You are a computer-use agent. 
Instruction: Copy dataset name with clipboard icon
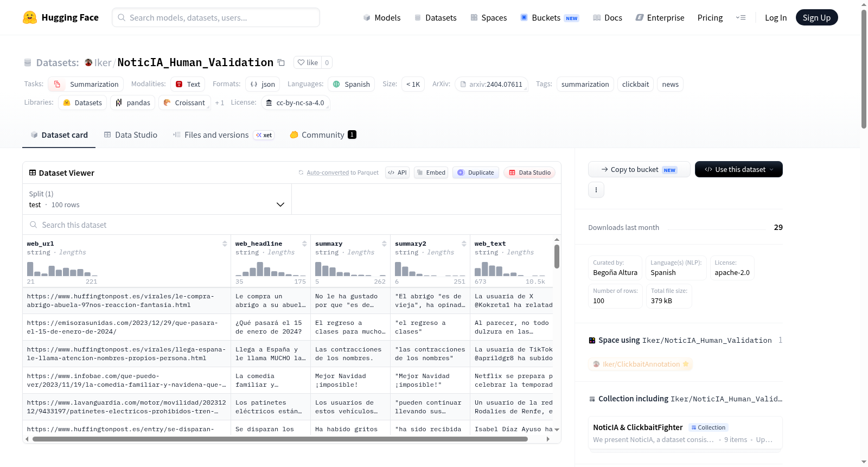(281, 62)
